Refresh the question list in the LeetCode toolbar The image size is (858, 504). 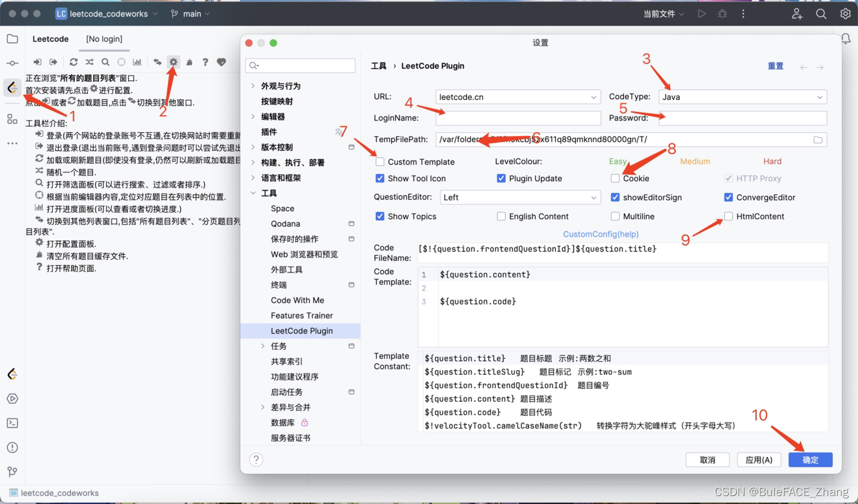pyautogui.click(x=74, y=62)
